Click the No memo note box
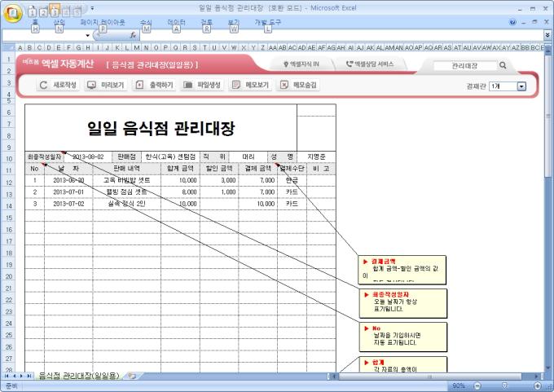Image resolution: width=554 pixels, height=392 pixels. (402, 337)
